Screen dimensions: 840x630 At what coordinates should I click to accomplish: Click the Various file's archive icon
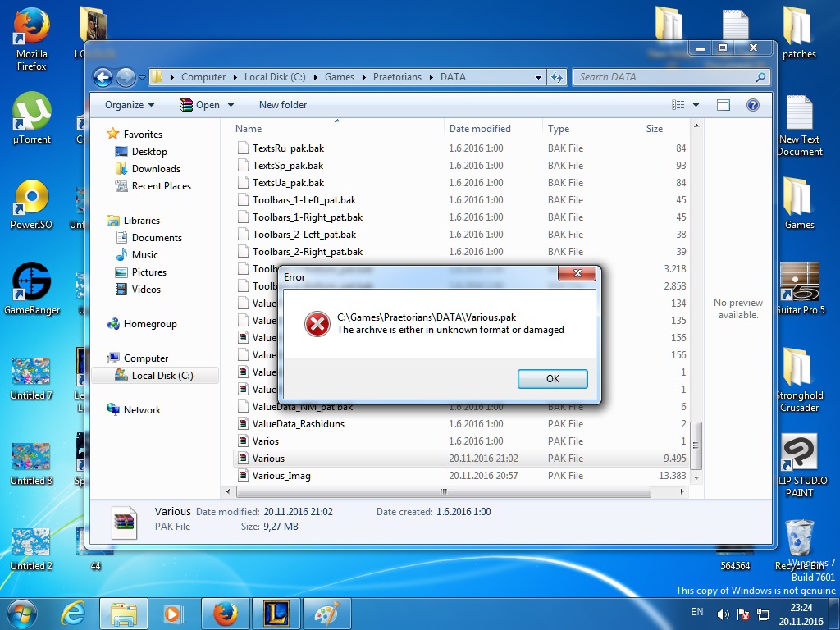coord(243,458)
